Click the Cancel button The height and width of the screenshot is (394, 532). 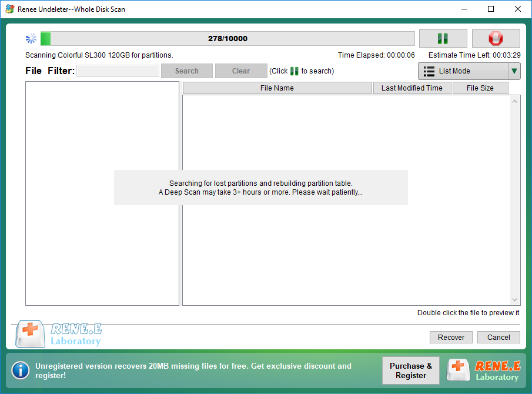498,338
